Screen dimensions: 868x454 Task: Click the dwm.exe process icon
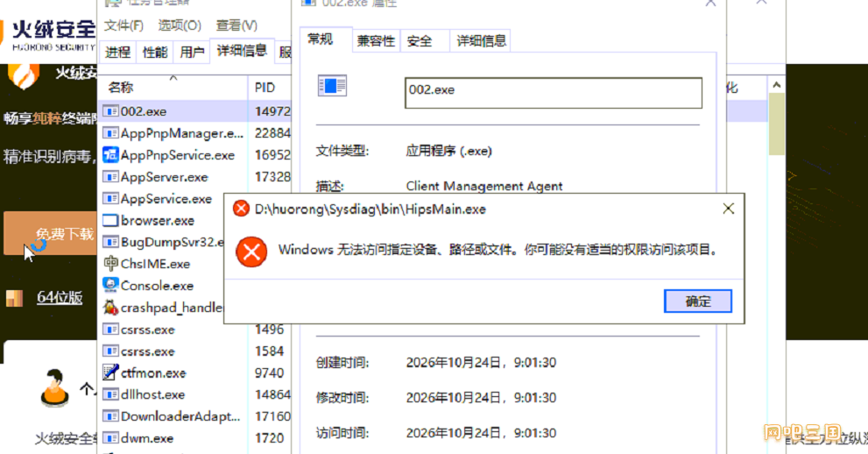[x=110, y=438]
